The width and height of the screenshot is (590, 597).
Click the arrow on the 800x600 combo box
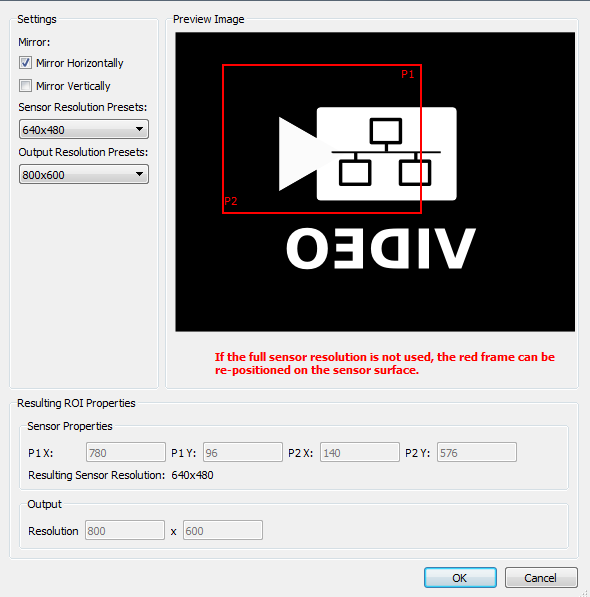[139, 174]
